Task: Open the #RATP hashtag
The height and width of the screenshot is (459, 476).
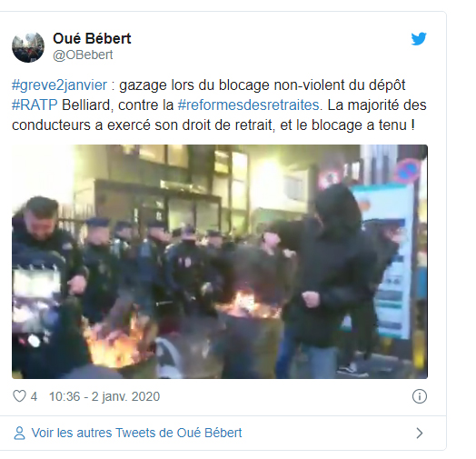Action: (x=35, y=105)
